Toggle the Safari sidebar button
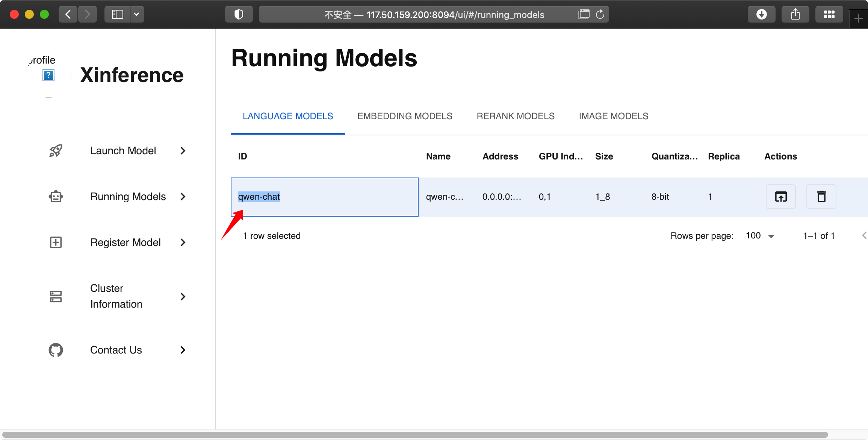 [x=117, y=15]
